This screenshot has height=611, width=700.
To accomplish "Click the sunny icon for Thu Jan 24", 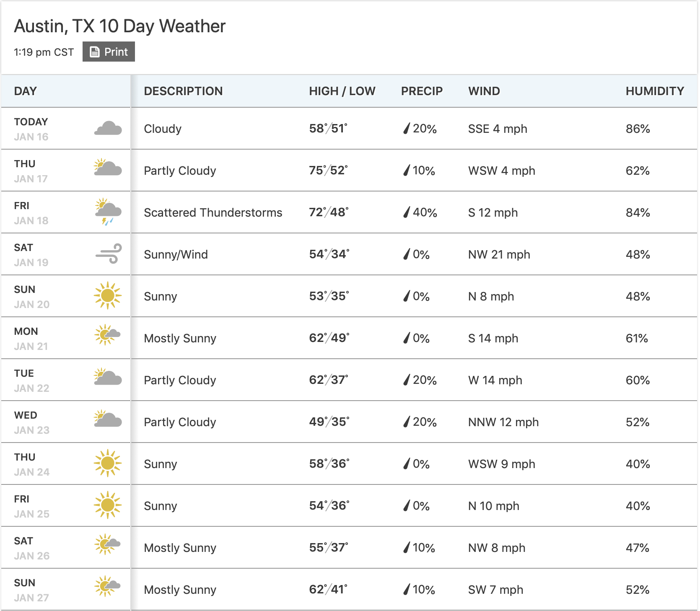I will point(108,463).
